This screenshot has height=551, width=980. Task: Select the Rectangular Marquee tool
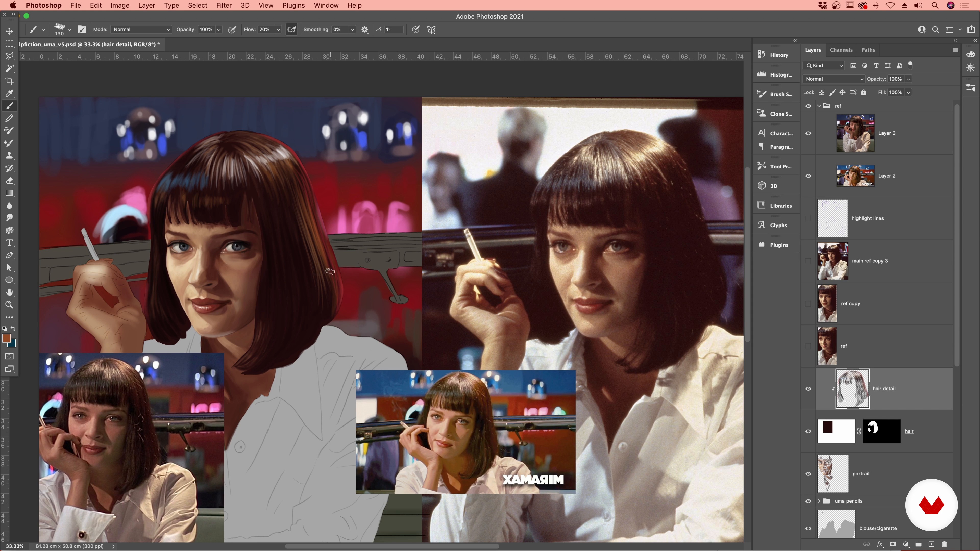tap(9, 44)
